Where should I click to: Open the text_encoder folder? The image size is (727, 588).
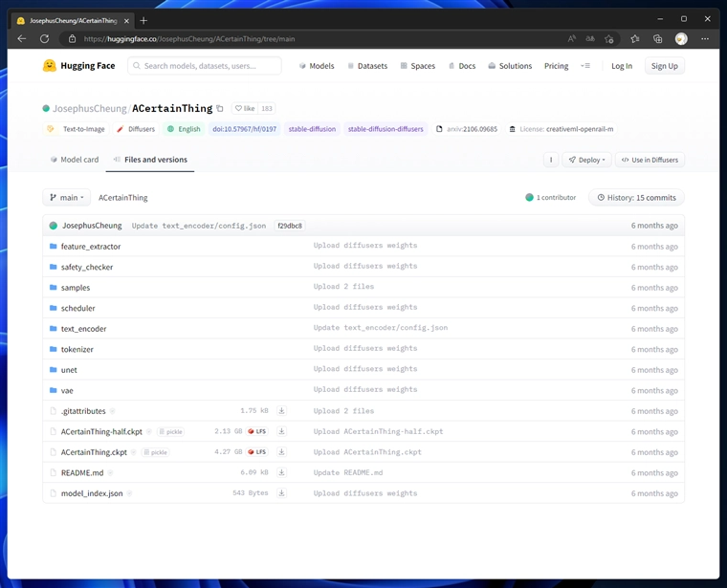(84, 329)
